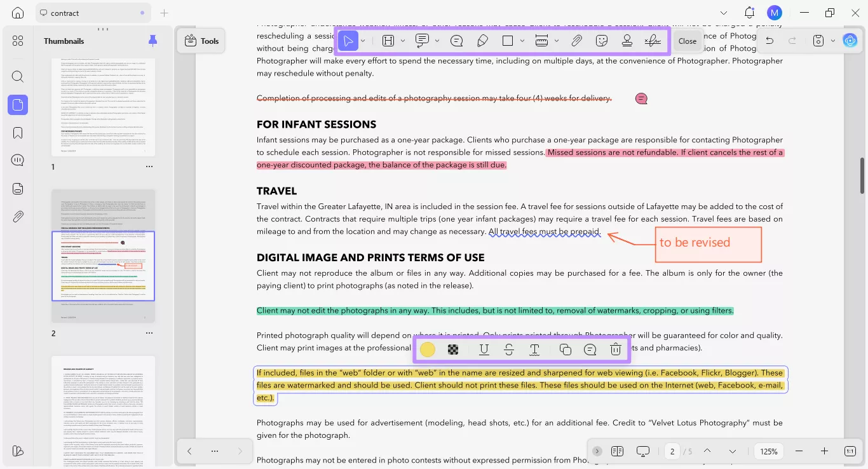The height and width of the screenshot is (469, 868).
Task: Choose the text highlight tool
Action: coord(388,41)
